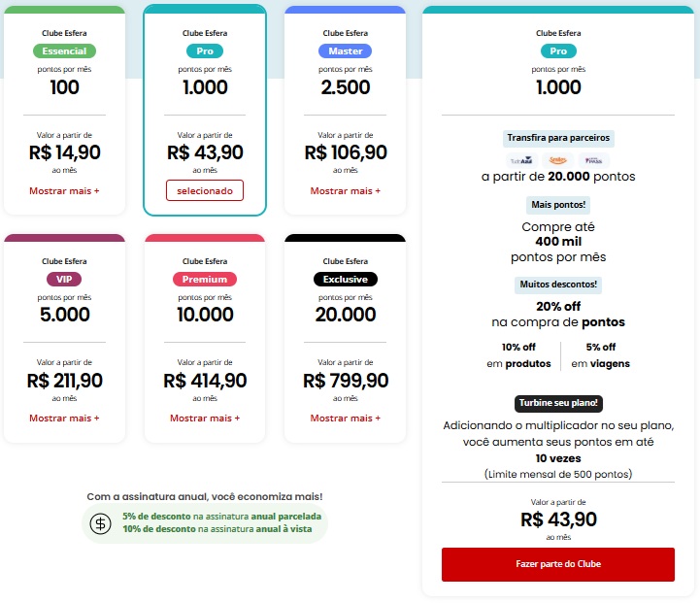Click the 'Muitos descontos!' tag
Image resolution: width=700 pixels, height=603 pixels.
coord(557,285)
